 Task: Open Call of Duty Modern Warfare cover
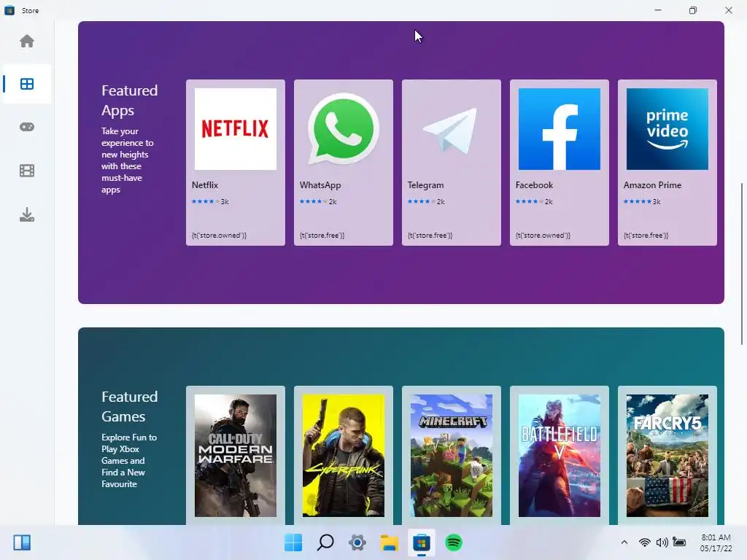coord(236,455)
